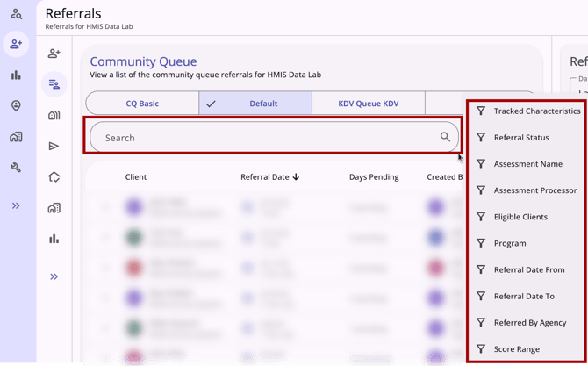The image size is (588, 366).
Task: Click the magnifier icon in the Search box
Action: click(446, 137)
